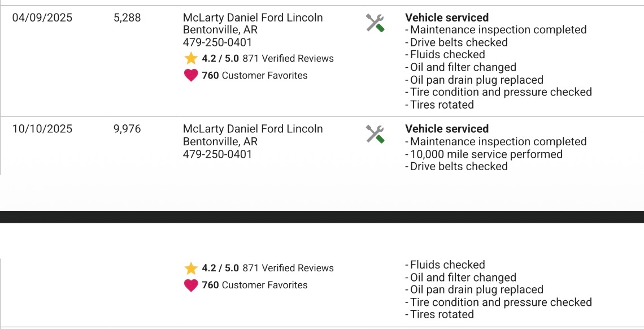
Task: Select the 9,976 mileage value
Action: click(127, 129)
